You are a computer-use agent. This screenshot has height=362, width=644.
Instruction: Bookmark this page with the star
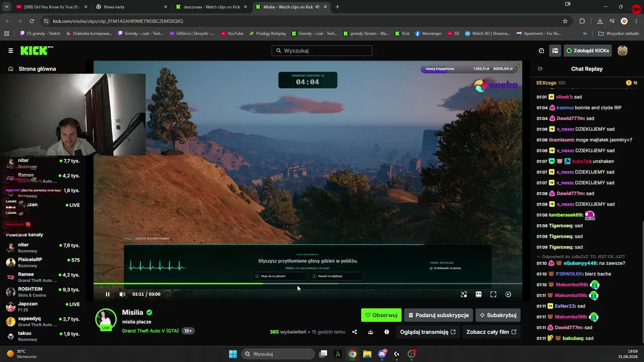pos(565,21)
